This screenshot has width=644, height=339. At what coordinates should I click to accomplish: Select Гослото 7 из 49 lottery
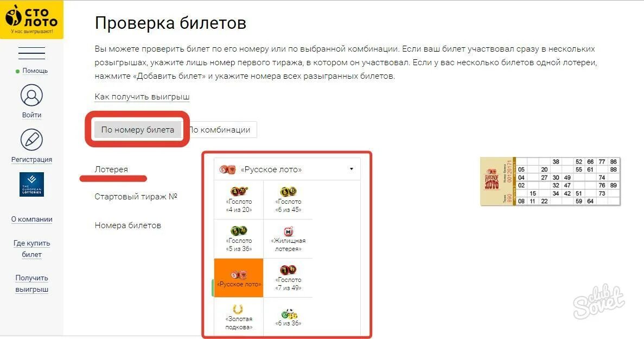[288, 278]
